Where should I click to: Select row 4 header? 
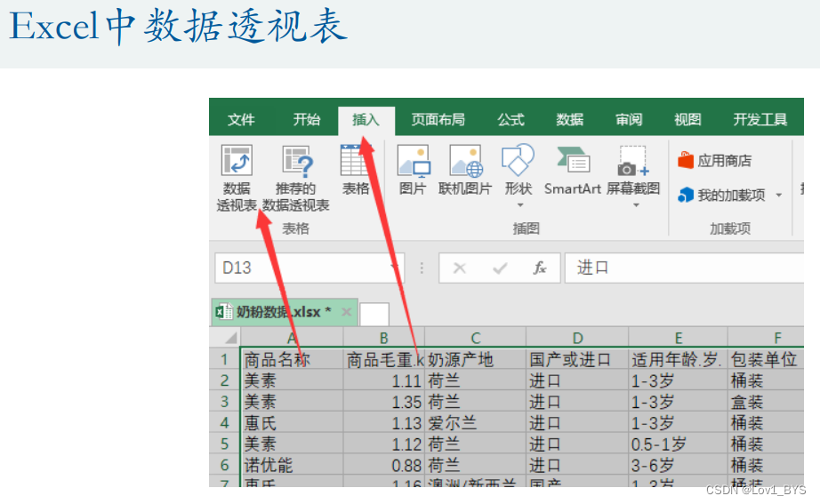225,422
